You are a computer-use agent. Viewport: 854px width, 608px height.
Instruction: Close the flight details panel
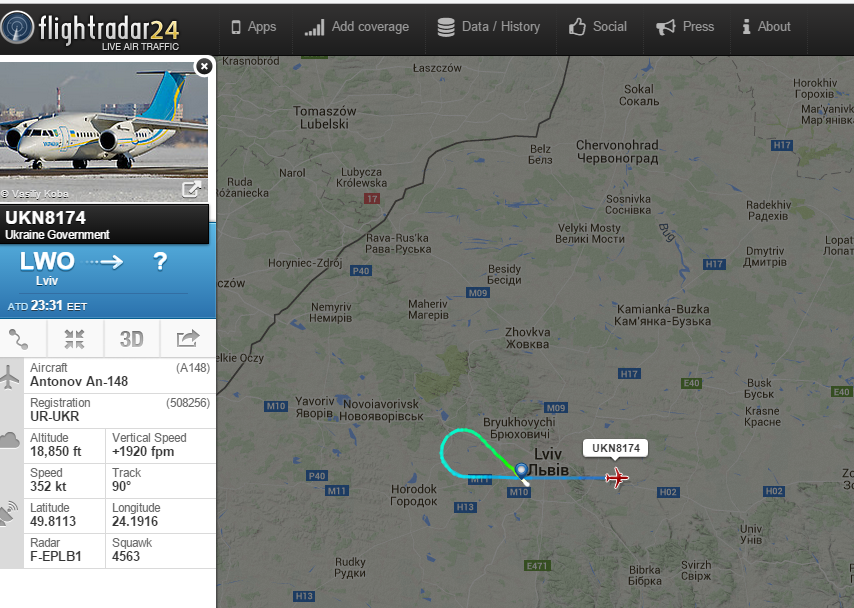coord(204,66)
